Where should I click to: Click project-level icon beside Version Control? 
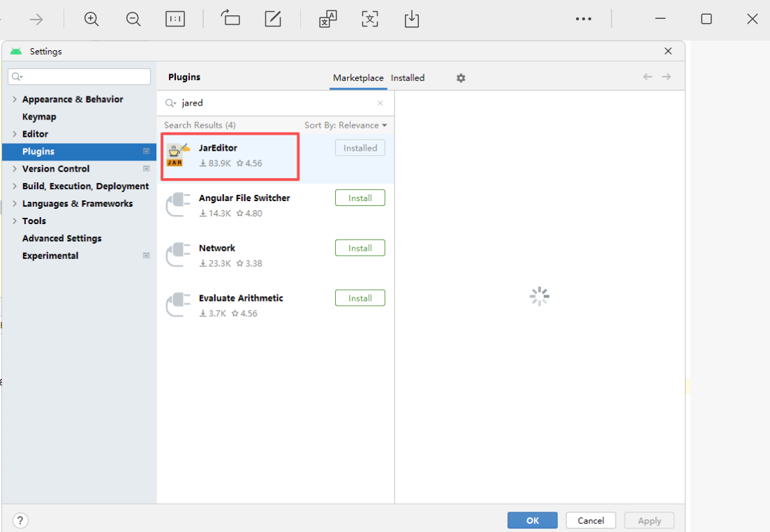(x=146, y=168)
